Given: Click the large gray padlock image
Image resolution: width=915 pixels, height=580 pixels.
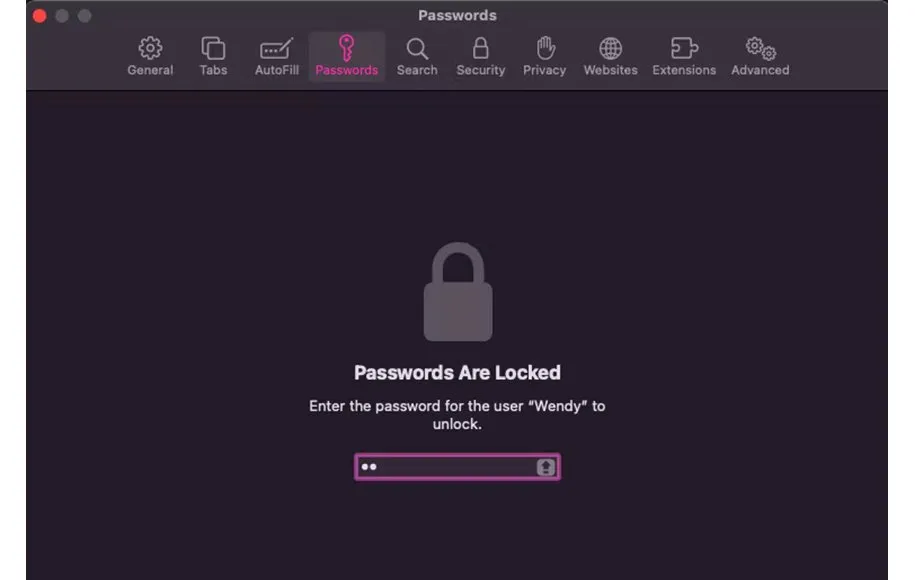Looking at the screenshot, I should 458,292.
